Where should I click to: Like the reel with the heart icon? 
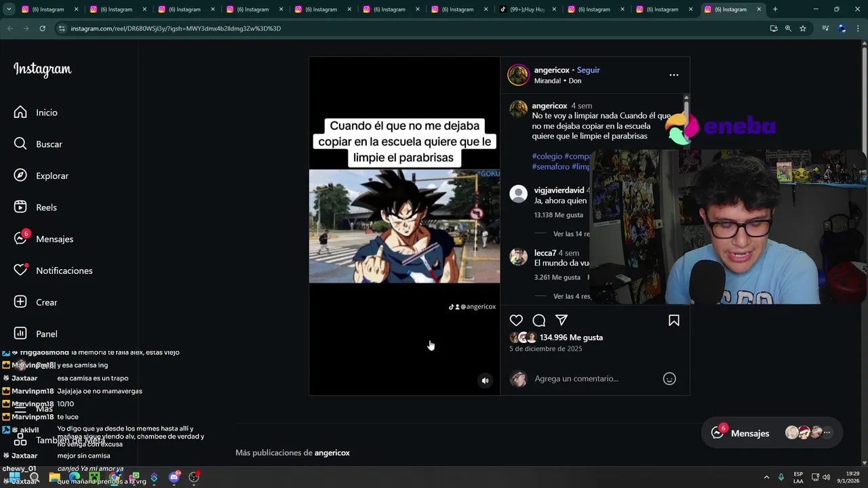coord(516,321)
